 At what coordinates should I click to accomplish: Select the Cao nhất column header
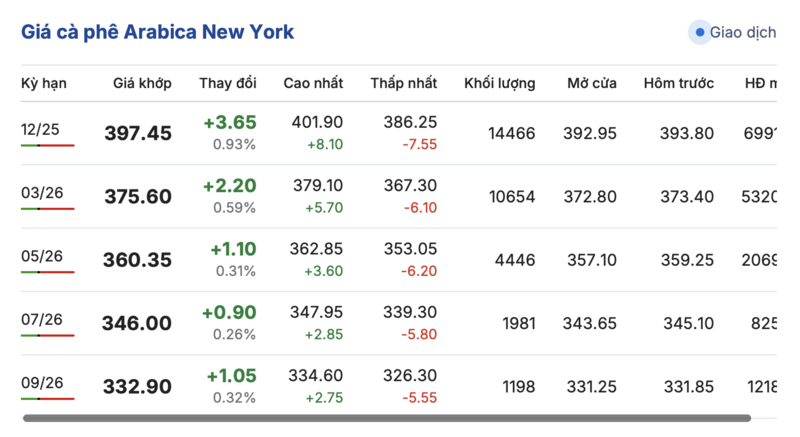coord(314,83)
